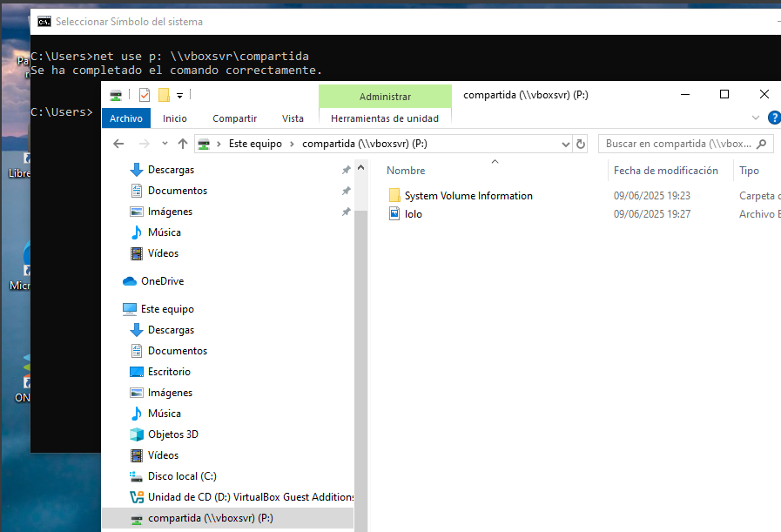
Task: Go up one level with up arrow
Action: [183, 144]
